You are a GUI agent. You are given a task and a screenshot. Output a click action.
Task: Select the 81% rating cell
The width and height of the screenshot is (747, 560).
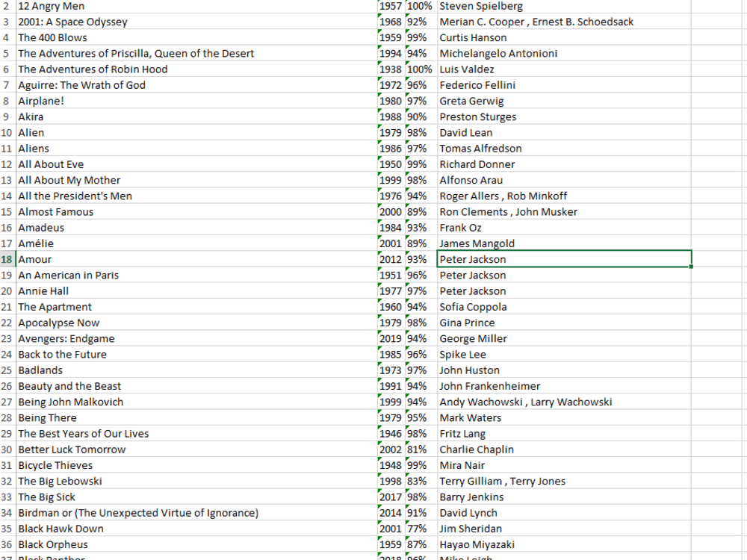(x=421, y=449)
